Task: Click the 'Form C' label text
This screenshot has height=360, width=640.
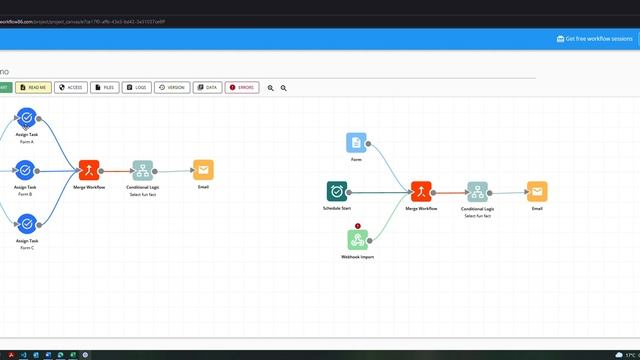Action: pos(27,248)
